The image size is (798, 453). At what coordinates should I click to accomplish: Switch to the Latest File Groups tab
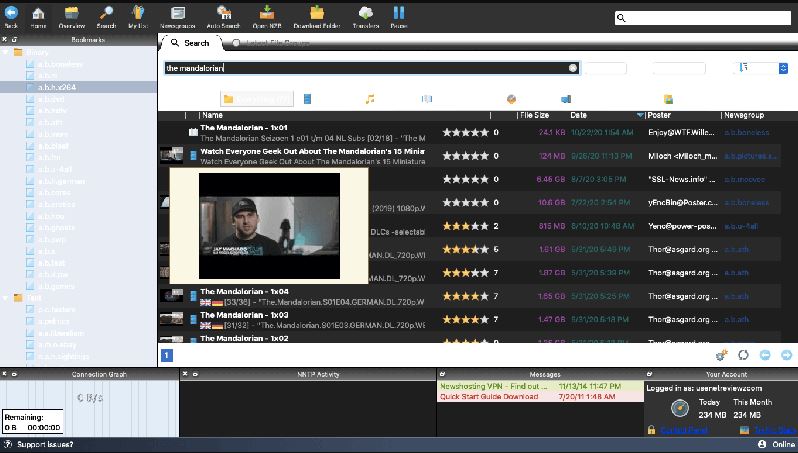271,43
